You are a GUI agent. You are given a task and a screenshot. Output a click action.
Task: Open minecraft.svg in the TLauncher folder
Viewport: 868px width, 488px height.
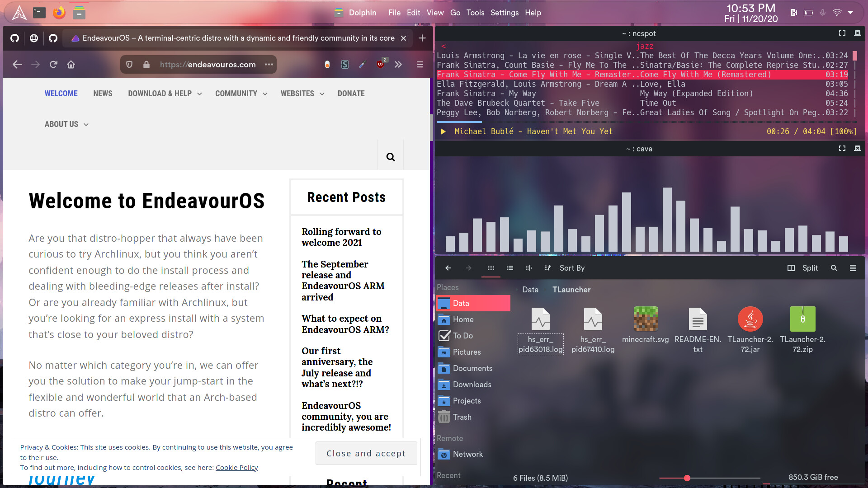(x=645, y=319)
